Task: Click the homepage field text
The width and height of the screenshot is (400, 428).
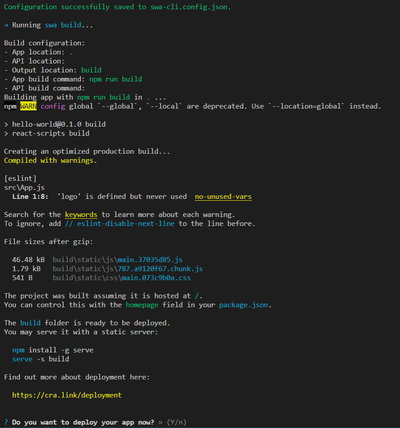Action: click(142, 305)
